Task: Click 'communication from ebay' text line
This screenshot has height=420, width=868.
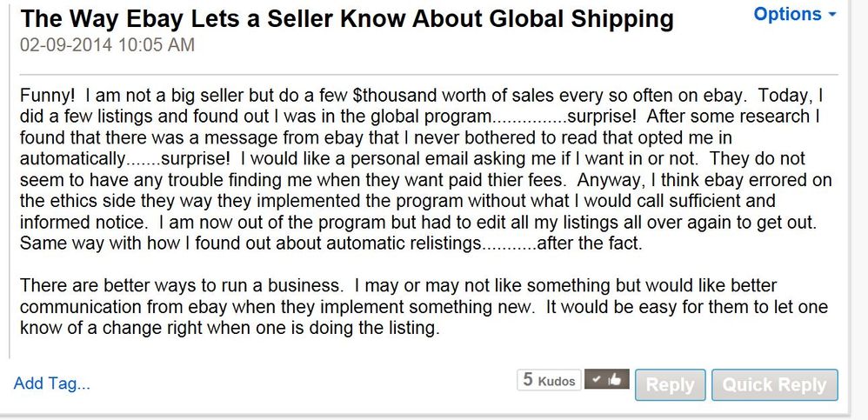Action: coord(424,307)
